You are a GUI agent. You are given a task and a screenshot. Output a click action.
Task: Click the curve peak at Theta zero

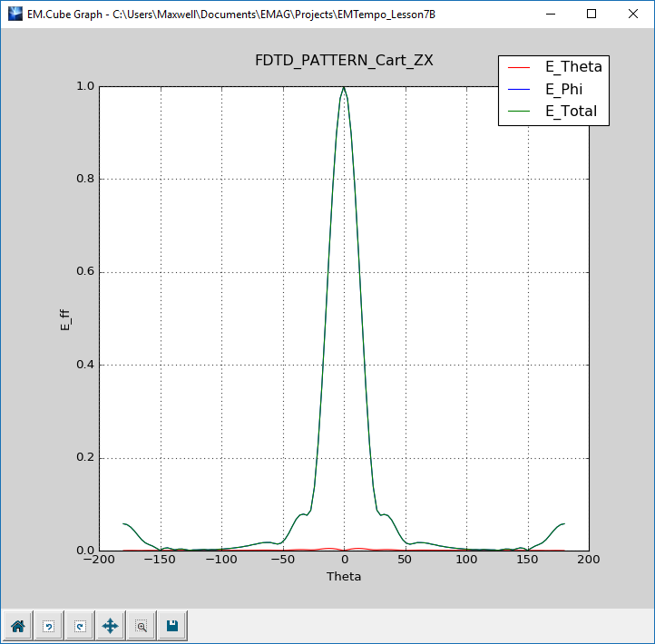[x=344, y=88]
